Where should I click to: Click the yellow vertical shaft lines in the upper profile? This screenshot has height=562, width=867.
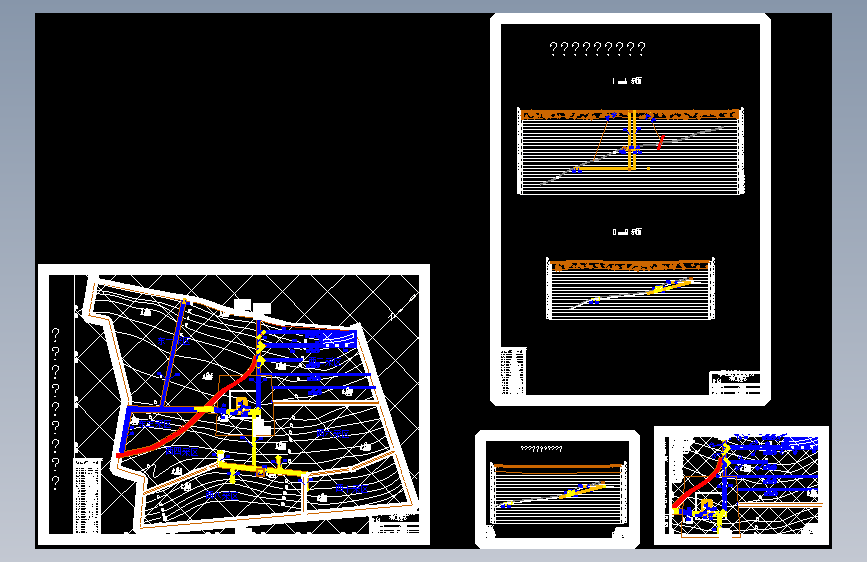click(631, 140)
